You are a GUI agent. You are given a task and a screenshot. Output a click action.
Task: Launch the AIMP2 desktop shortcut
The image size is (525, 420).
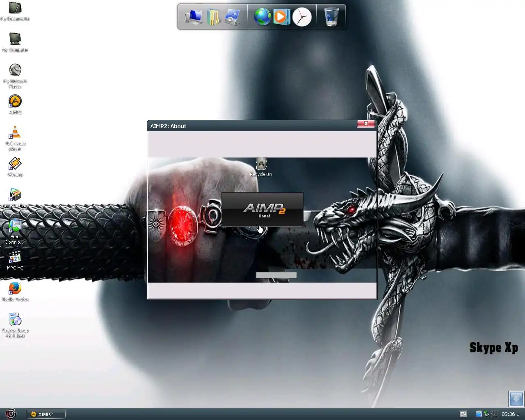pos(15,105)
